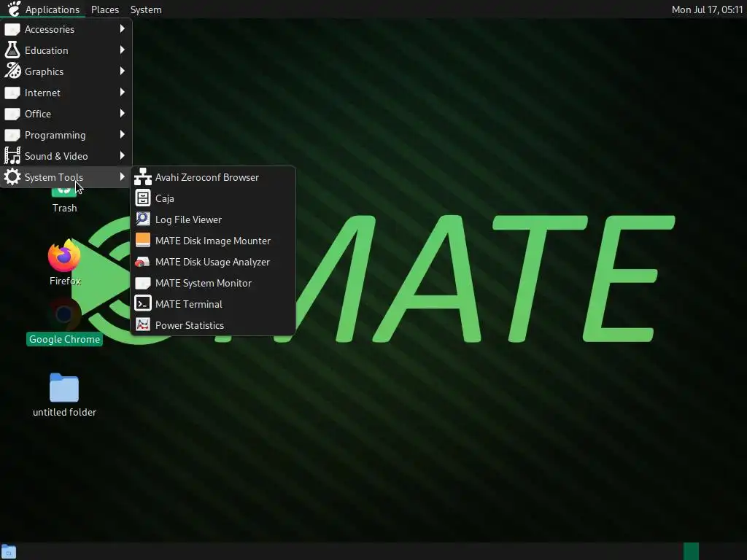
Task: Expand the Sound & Video submenu arrow
Action: tap(123, 156)
